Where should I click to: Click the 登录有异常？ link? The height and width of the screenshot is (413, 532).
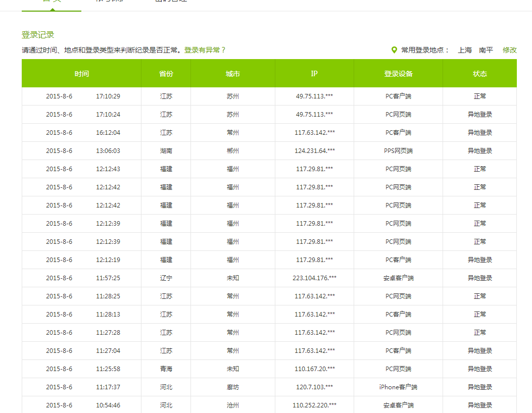tap(205, 50)
